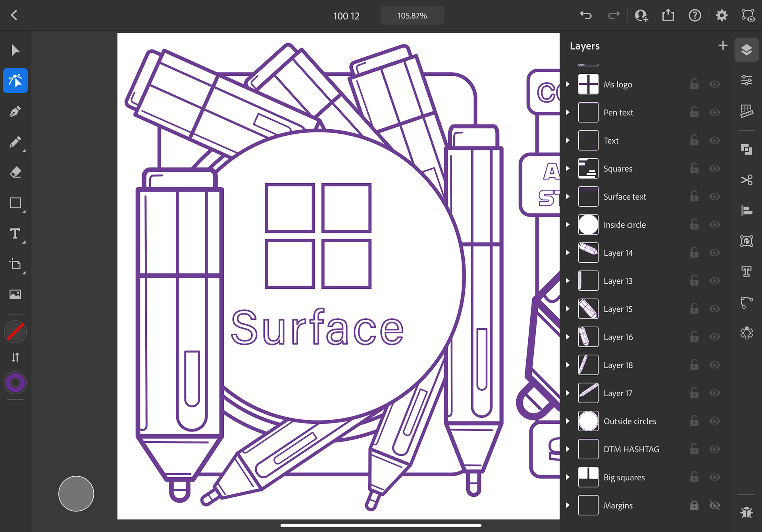Select the Big squares layer name

click(x=624, y=478)
